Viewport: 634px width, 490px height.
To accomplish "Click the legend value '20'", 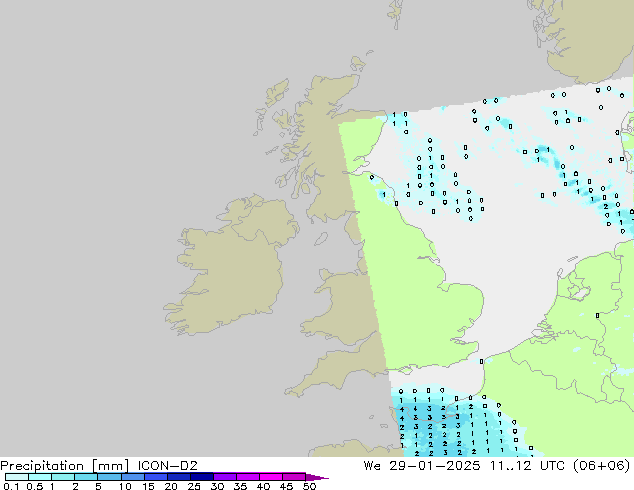I will [171, 486].
